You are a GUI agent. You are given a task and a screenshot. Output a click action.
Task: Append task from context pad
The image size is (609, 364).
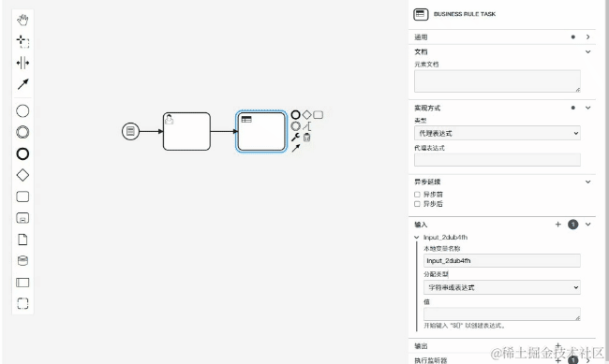[x=319, y=115]
